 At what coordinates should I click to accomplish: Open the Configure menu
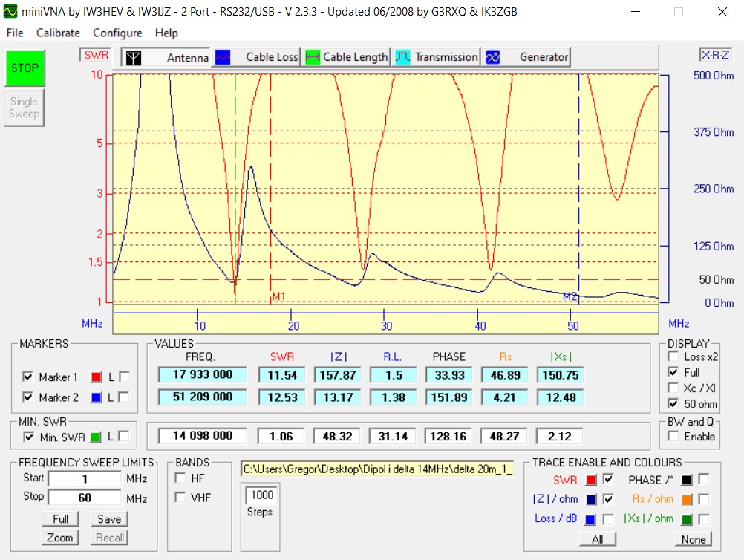tap(117, 33)
